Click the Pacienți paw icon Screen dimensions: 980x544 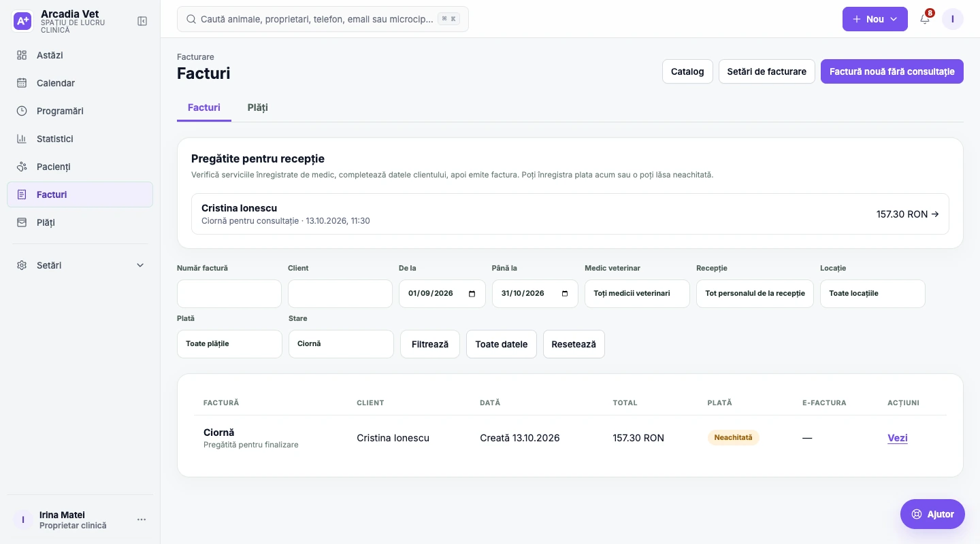(x=22, y=167)
